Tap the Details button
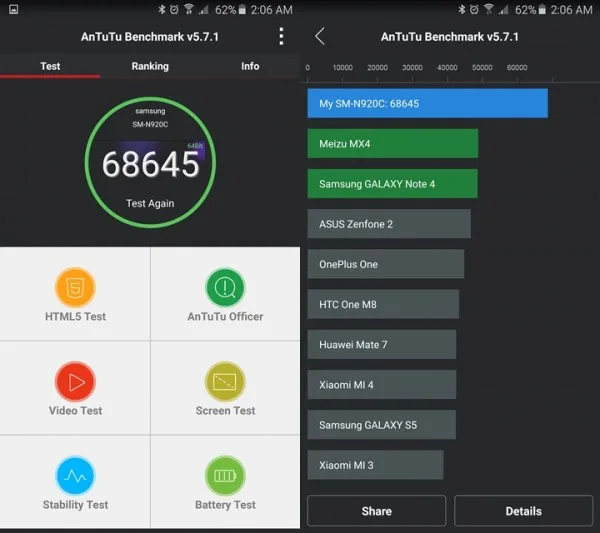The height and width of the screenshot is (533, 600). coord(523,511)
